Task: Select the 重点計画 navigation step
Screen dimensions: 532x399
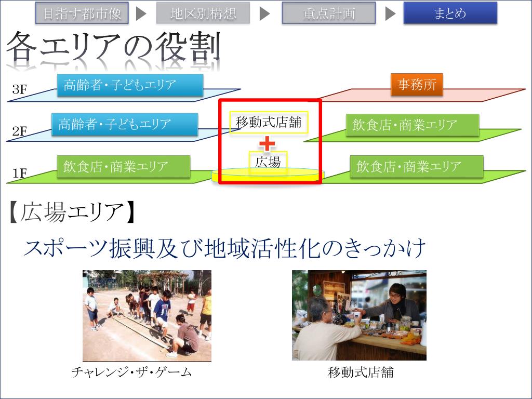Action: [329, 13]
